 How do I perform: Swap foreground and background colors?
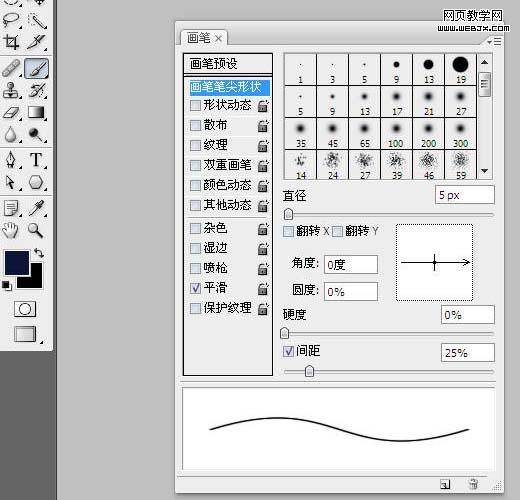[x=39, y=253]
